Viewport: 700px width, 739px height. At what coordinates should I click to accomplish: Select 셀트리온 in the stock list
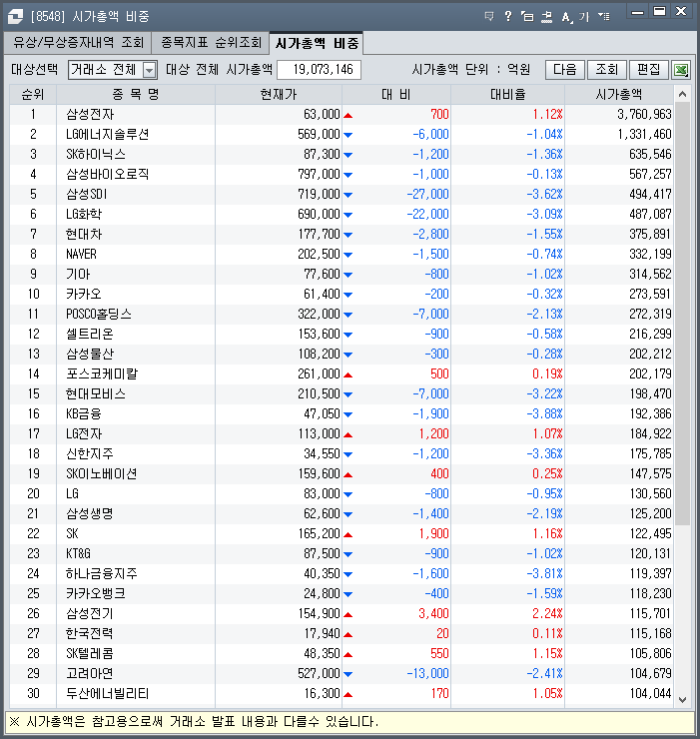(90, 335)
